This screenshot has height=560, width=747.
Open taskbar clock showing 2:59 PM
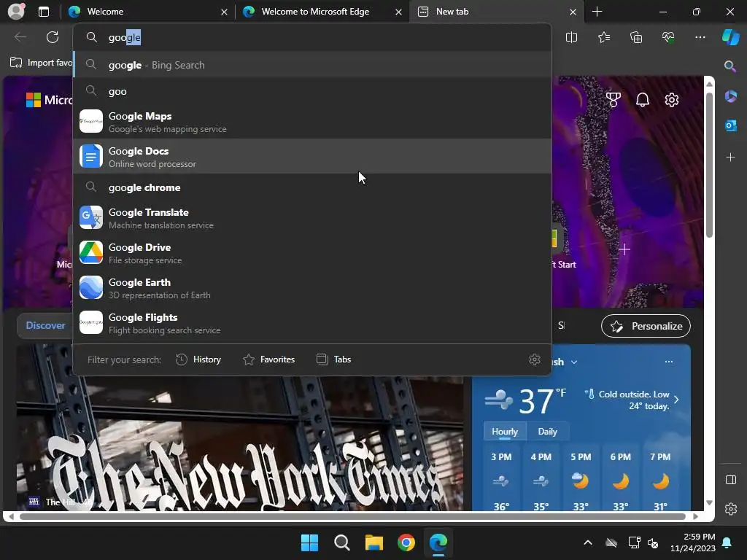[x=693, y=542]
